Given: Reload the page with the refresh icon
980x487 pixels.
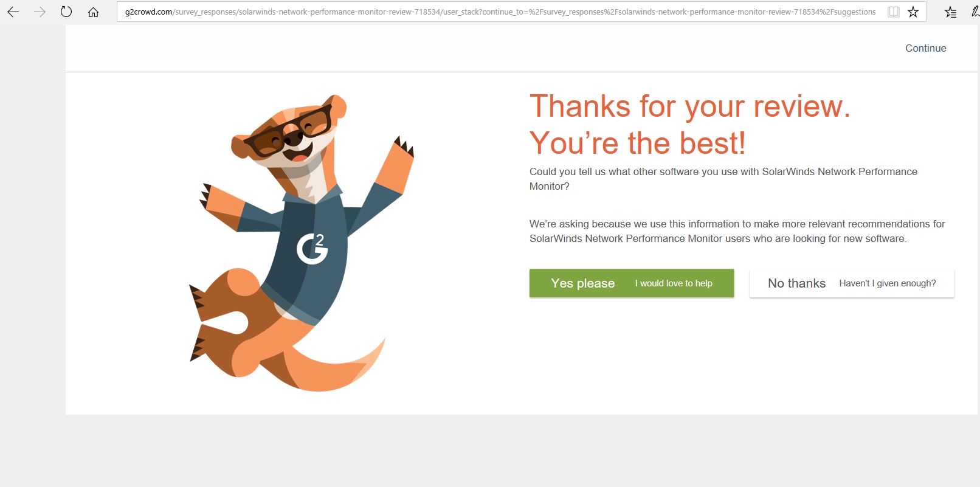Looking at the screenshot, I should pyautogui.click(x=66, y=12).
